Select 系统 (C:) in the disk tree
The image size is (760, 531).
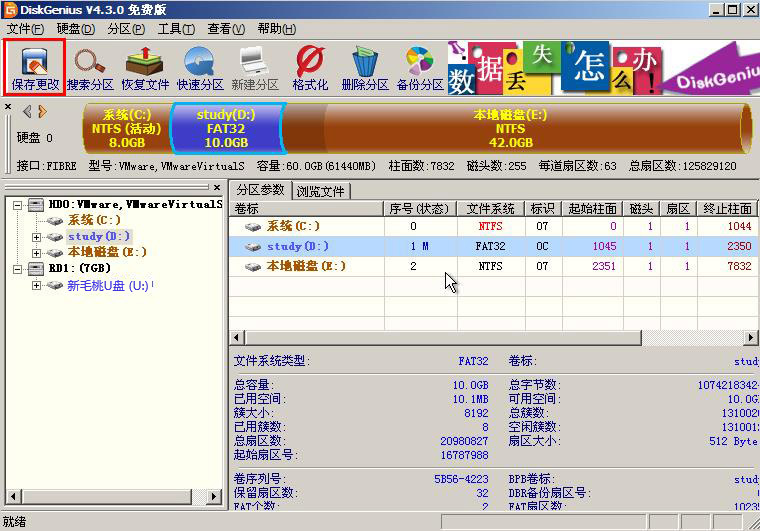click(94, 220)
